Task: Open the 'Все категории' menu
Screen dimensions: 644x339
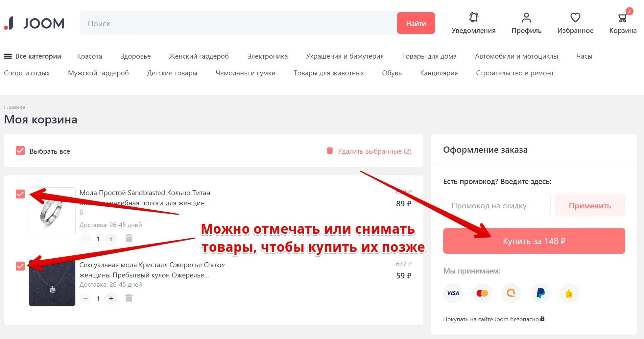Action: tap(33, 56)
